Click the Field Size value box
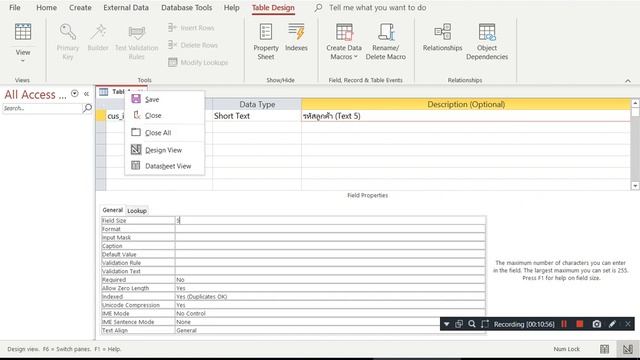The image size is (640, 360). click(330, 220)
